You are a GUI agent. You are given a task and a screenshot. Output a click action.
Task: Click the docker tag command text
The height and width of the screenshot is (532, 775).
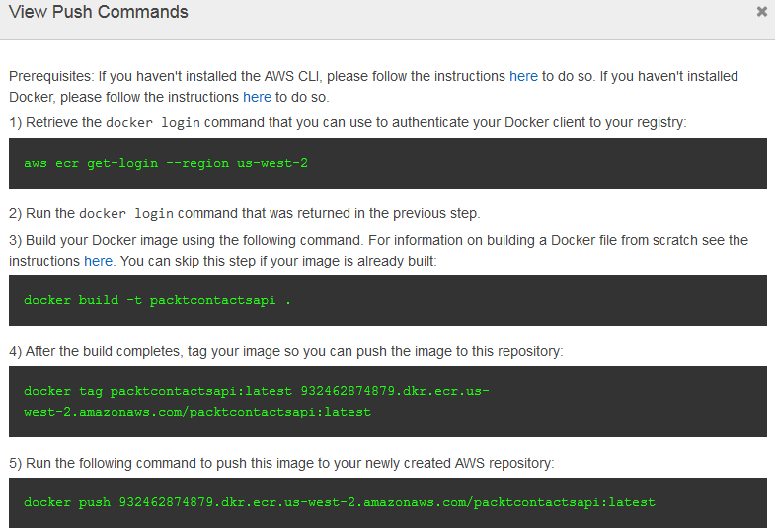pyautogui.click(x=257, y=401)
